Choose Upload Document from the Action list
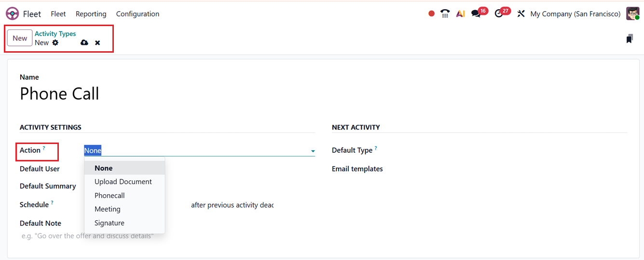The image size is (644, 260). coord(123,182)
